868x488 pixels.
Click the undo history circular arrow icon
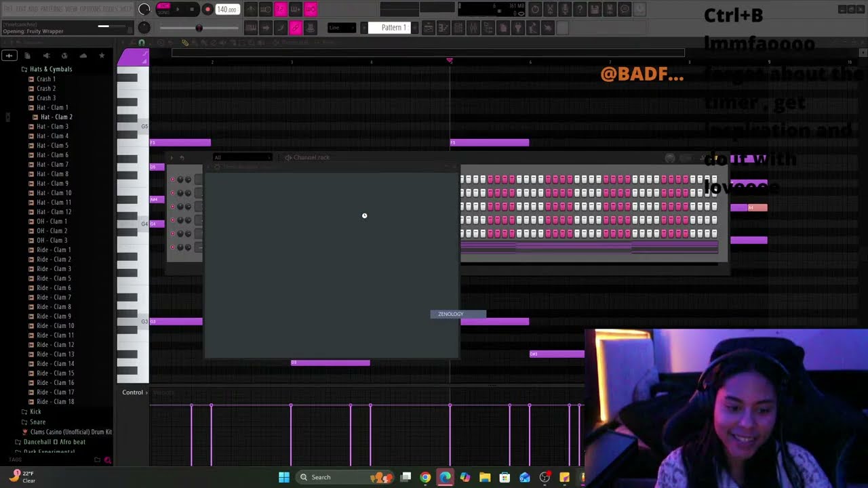pos(536,9)
